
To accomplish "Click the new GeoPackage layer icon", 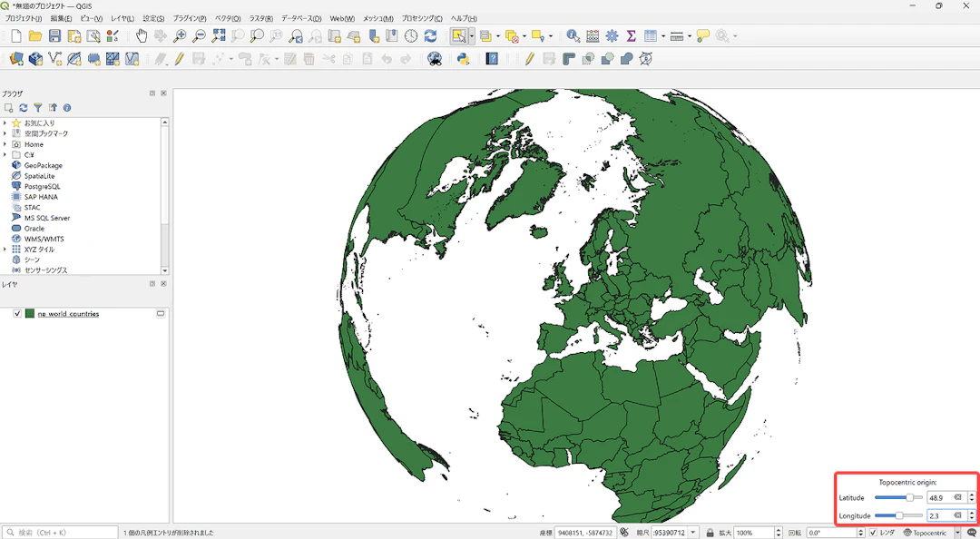I will [x=35, y=59].
